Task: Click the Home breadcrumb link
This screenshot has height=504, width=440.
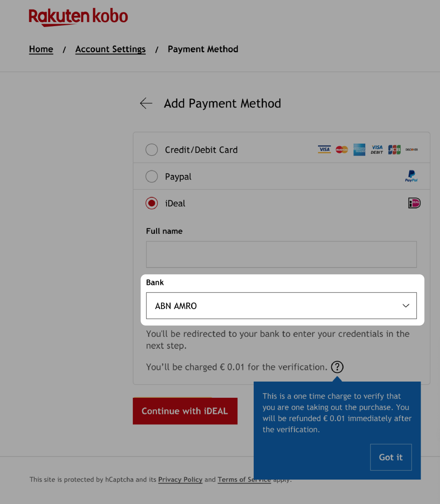Action: pyautogui.click(x=41, y=49)
